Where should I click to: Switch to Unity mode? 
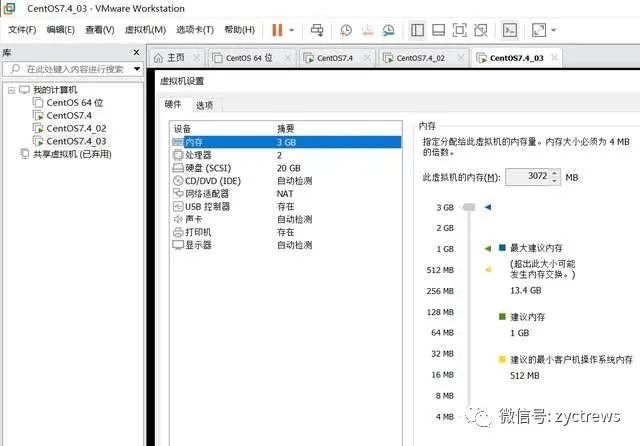481,30
